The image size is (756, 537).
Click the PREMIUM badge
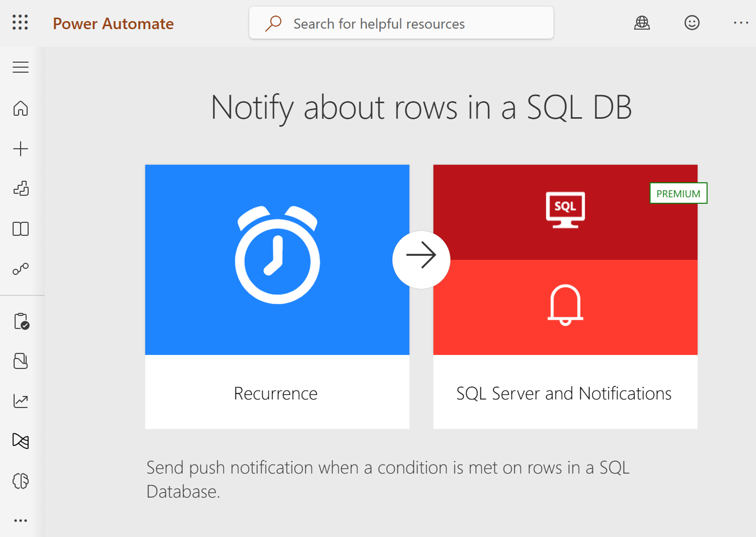pyautogui.click(x=678, y=193)
